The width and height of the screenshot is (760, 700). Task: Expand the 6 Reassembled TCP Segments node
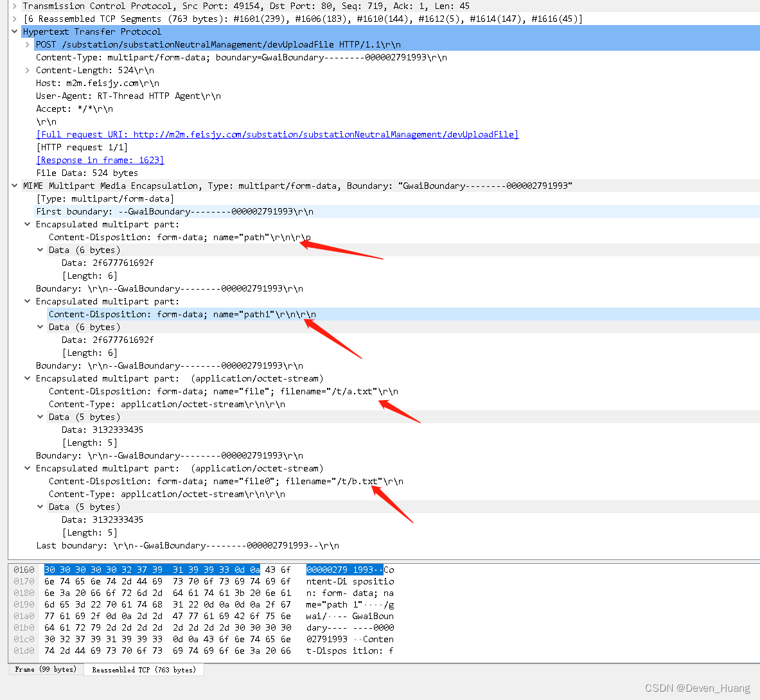coord(14,19)
